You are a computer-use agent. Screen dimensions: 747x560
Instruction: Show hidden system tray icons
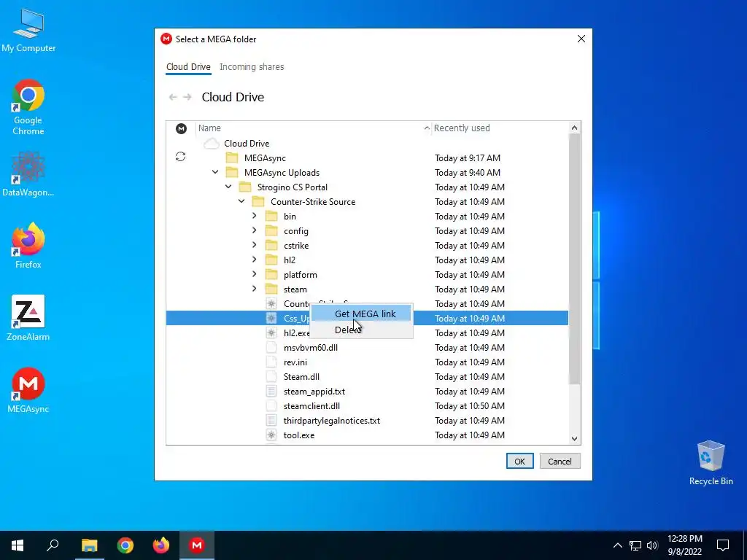click(x=617, y=545)
